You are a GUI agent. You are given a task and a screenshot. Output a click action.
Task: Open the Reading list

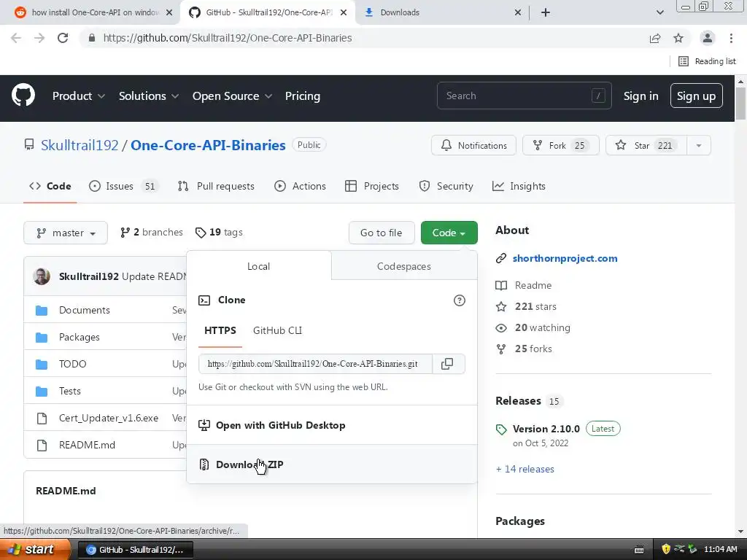(x=707, y=61)
